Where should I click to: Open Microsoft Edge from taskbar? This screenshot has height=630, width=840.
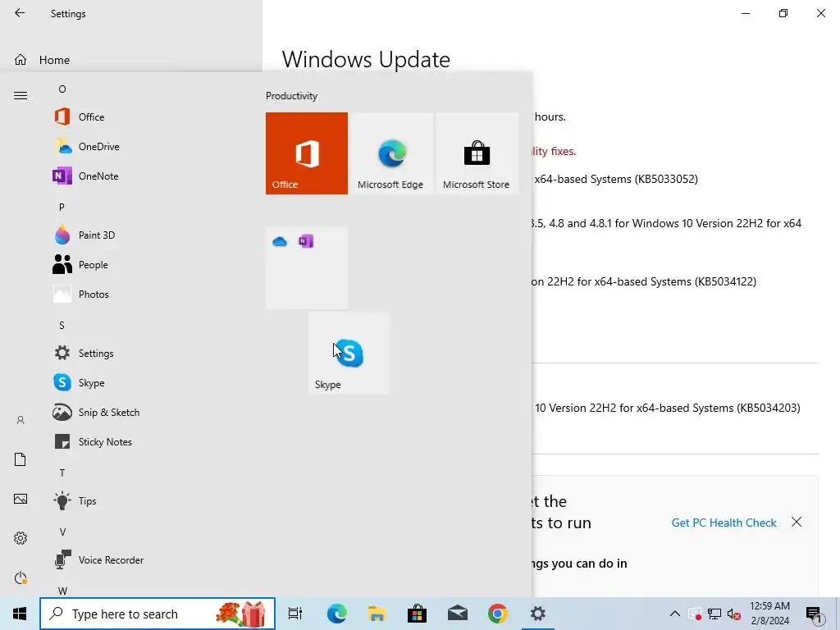pyautogui.click(x=336, y=614)
